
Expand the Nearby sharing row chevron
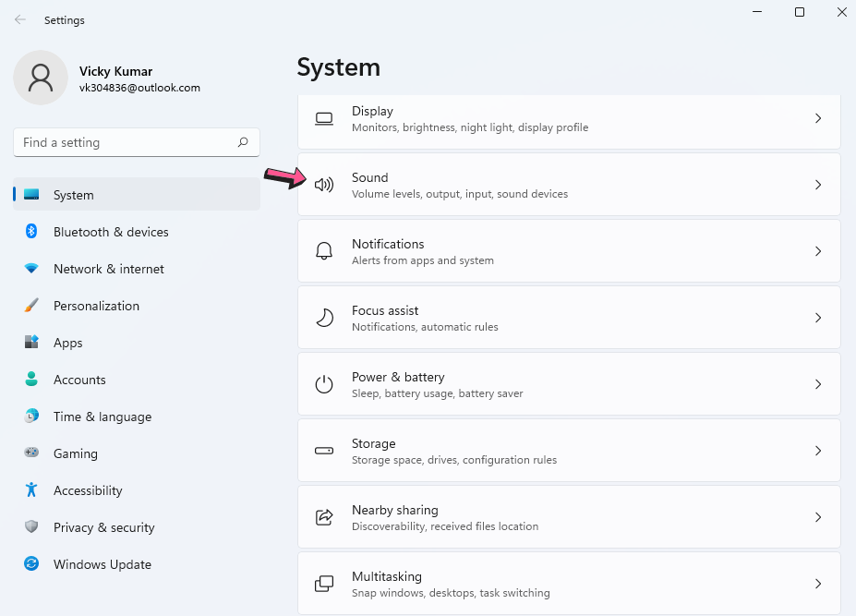(818, 517)
